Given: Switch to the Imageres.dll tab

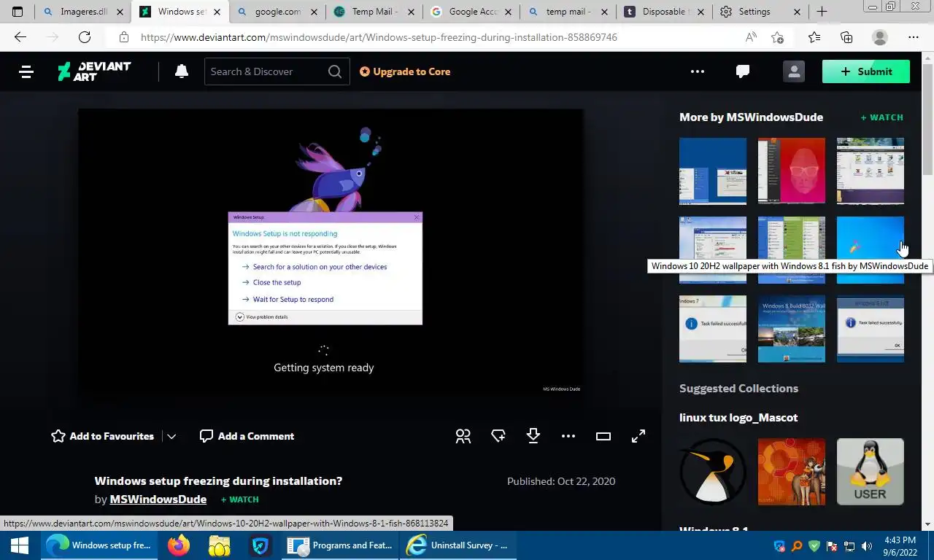Looking at the screenshot, I should pyautogui.click(x=83, y=12).
